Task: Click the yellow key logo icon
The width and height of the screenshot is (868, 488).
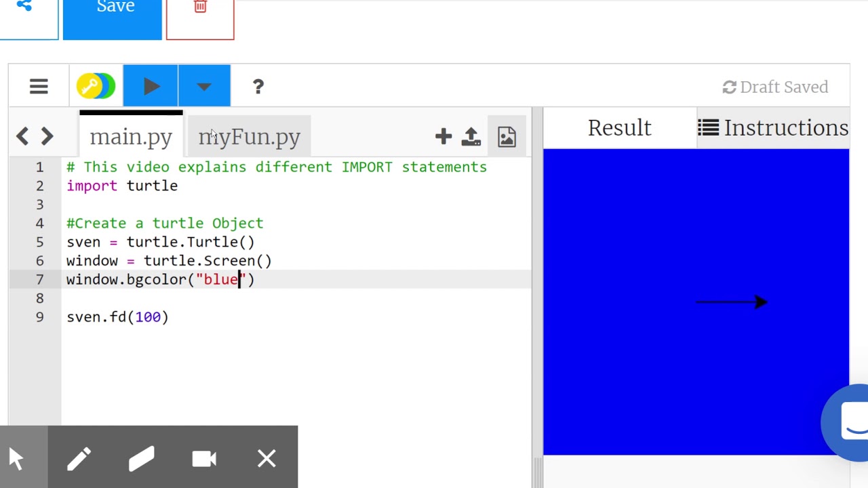Action: pos(96,86)
